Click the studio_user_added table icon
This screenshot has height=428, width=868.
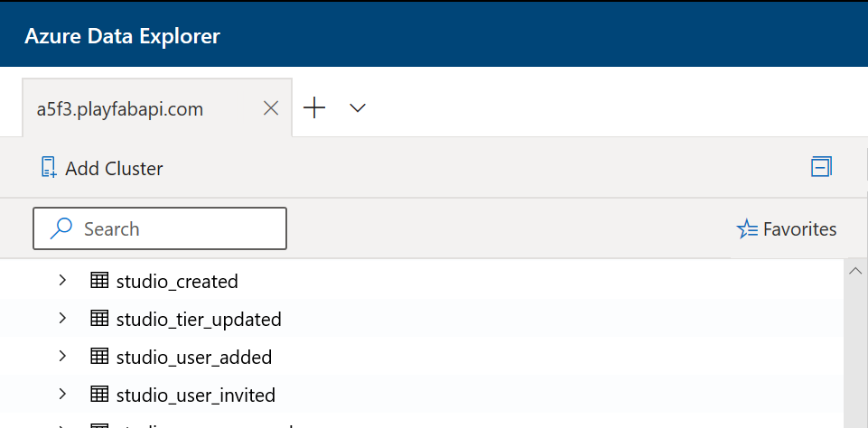[x=99, y=357]
